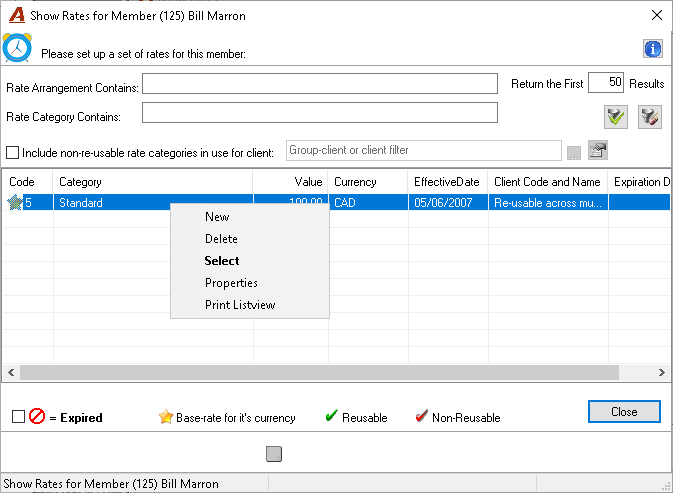Image resolution: width=673 pixels, height=493 pixels.
Task: Click the Group-client or client filter field
Action: click(424, 150)
